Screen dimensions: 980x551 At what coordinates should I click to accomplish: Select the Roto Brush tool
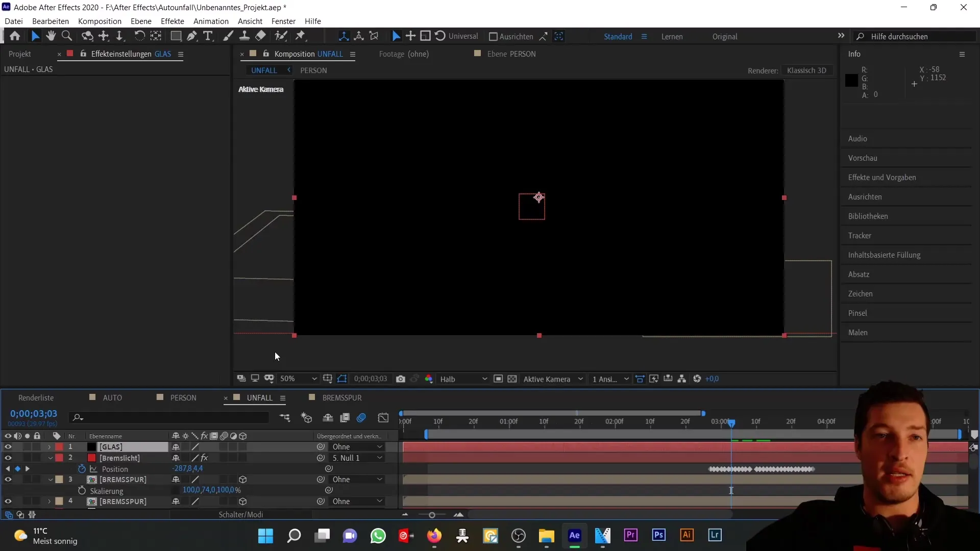(281, 36)
